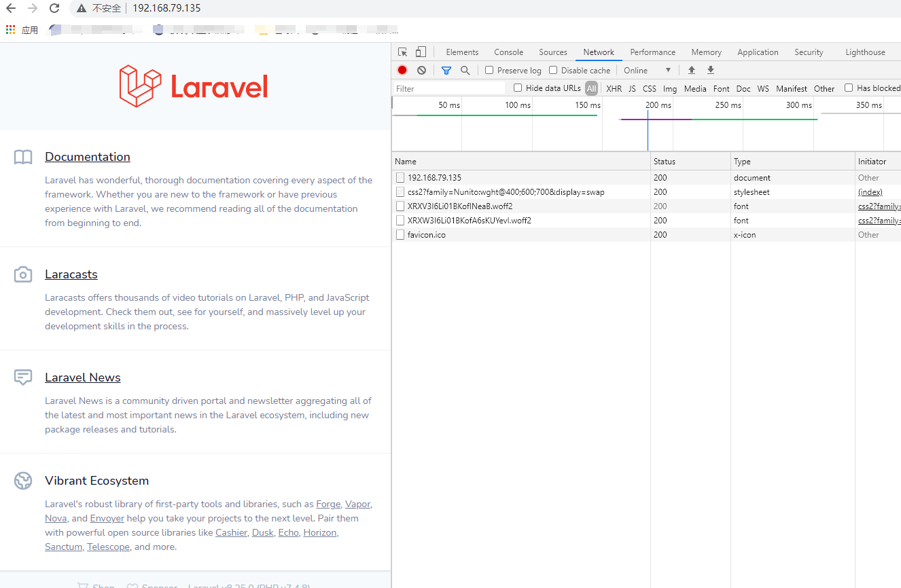Select the All request type filter

click(591, 88)
